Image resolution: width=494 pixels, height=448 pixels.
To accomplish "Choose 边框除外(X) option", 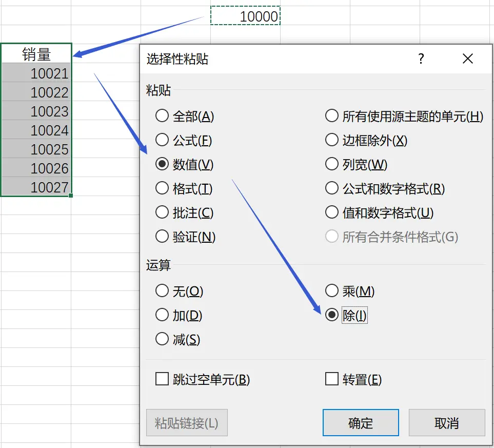I will [x=332, y=140].
